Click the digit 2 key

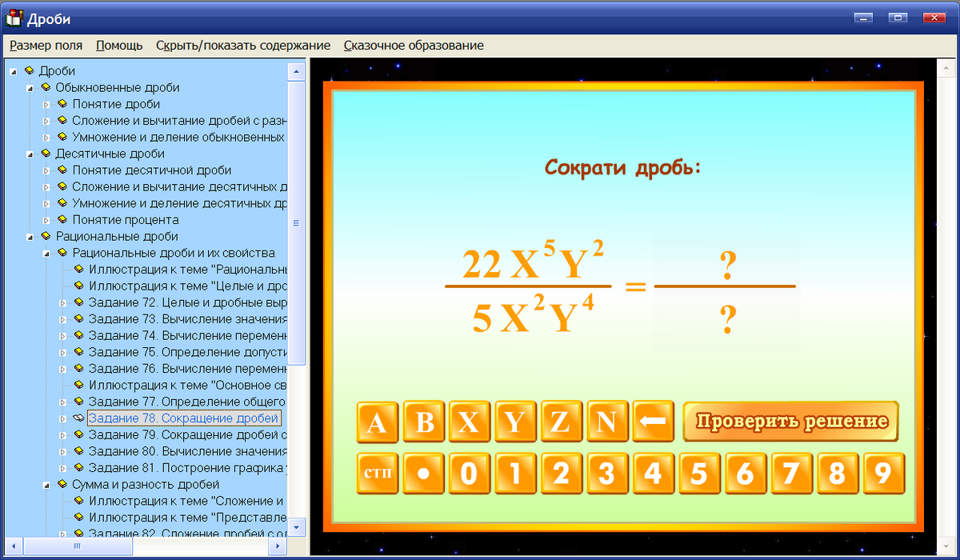click(x=561, y=474)
